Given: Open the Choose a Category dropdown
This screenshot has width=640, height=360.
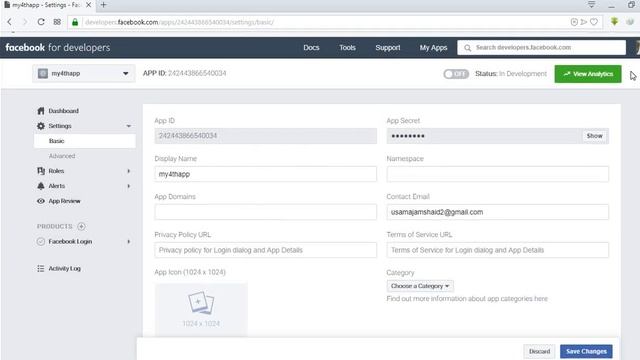Looking at the screenshot, I should 420,286.
